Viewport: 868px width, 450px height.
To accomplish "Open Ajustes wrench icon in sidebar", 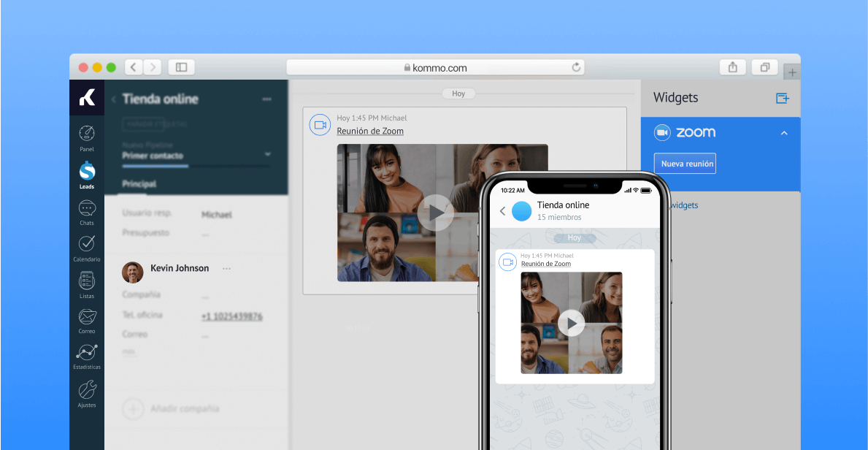I will [87, 391].
